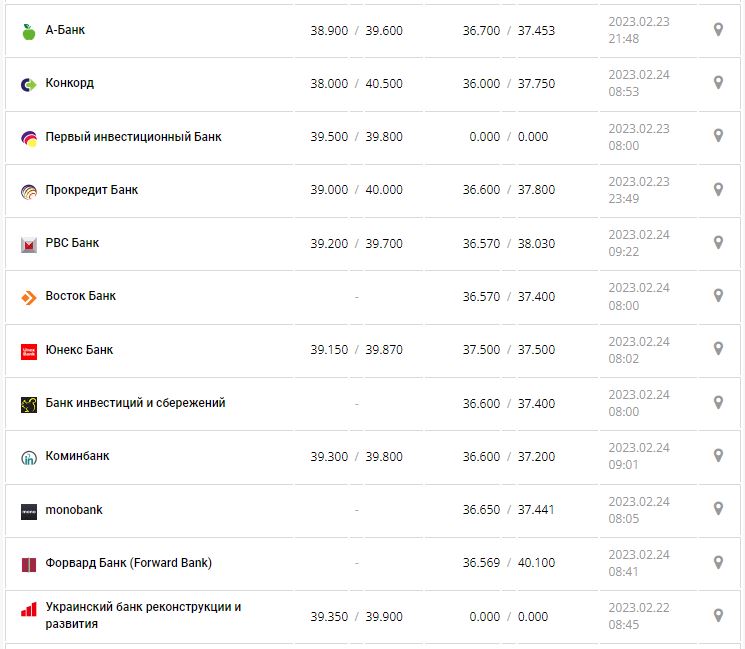Viewport: 745px width, 649px height.
Task: Click Форвард Банк (Forward Bank) name
Action: (x=128, y=563)
